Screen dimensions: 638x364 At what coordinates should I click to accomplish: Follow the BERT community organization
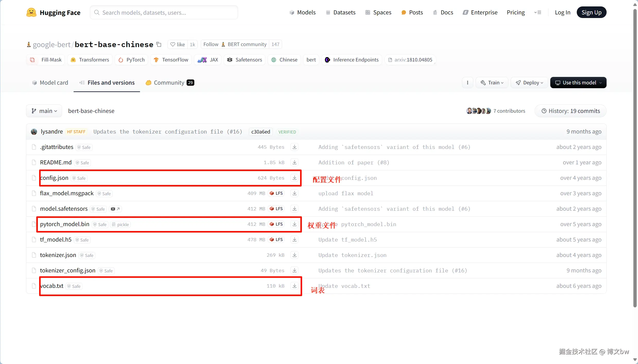coord(211,45)
